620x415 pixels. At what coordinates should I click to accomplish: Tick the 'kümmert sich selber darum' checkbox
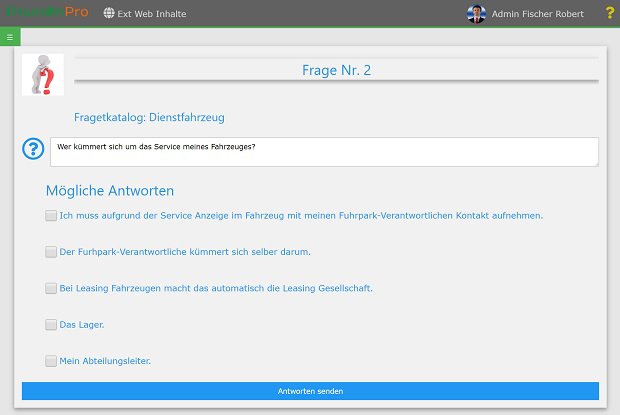tap(51, 252)
